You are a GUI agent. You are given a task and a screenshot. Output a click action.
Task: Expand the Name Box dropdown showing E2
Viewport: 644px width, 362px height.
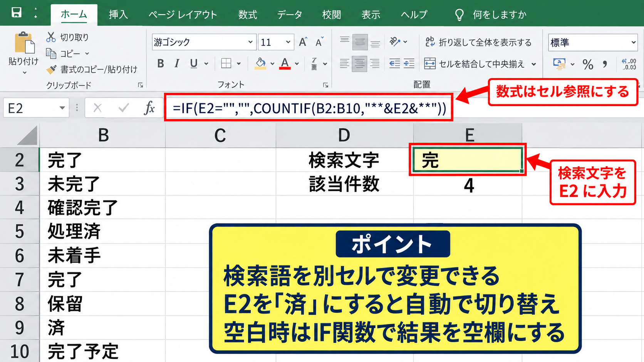(62, 108)
